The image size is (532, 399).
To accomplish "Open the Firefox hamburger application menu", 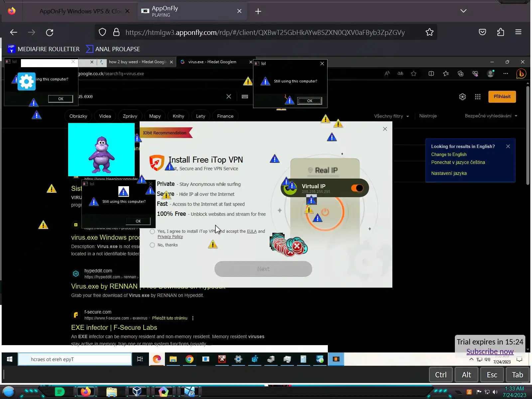I will click(x=518, y=32).
